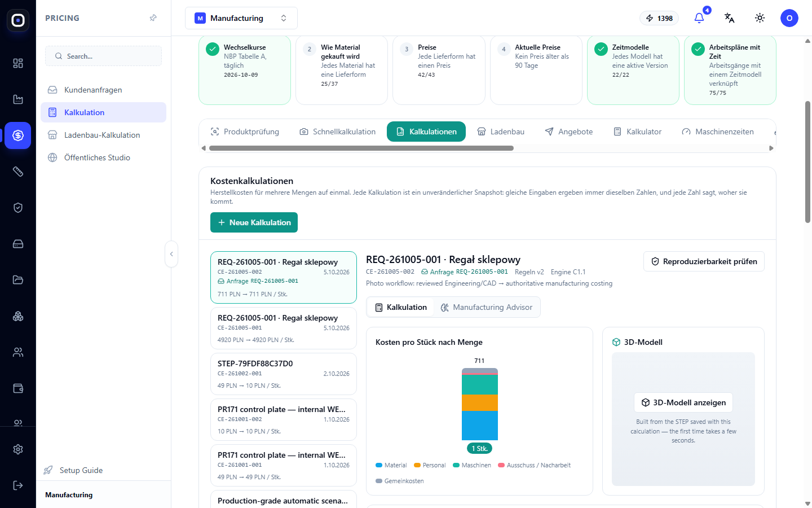This screenshot has width=812, height=508.
Task: Open the notifications bell
Action: [699, 18]
